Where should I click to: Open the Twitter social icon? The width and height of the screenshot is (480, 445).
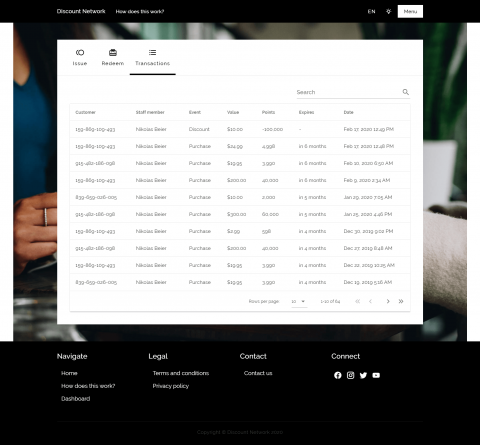[x=363, y=375]
